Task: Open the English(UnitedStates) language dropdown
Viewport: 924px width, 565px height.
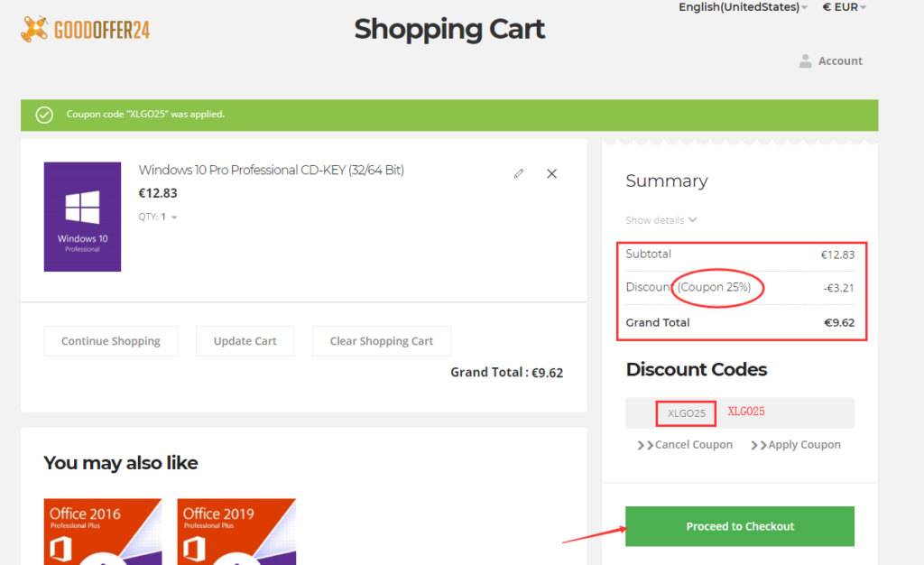Action: [742, 7]
